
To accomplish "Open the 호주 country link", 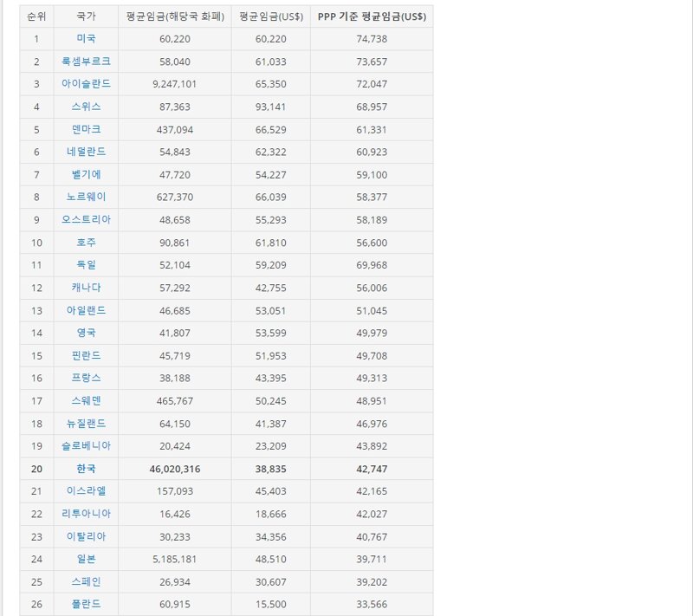I will (x=86, y=243).
